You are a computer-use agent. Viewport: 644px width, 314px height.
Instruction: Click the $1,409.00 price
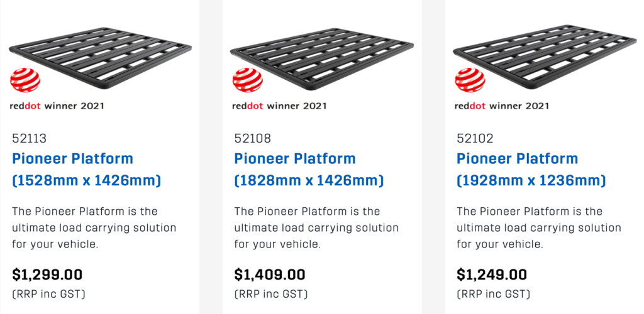[270, 274]
